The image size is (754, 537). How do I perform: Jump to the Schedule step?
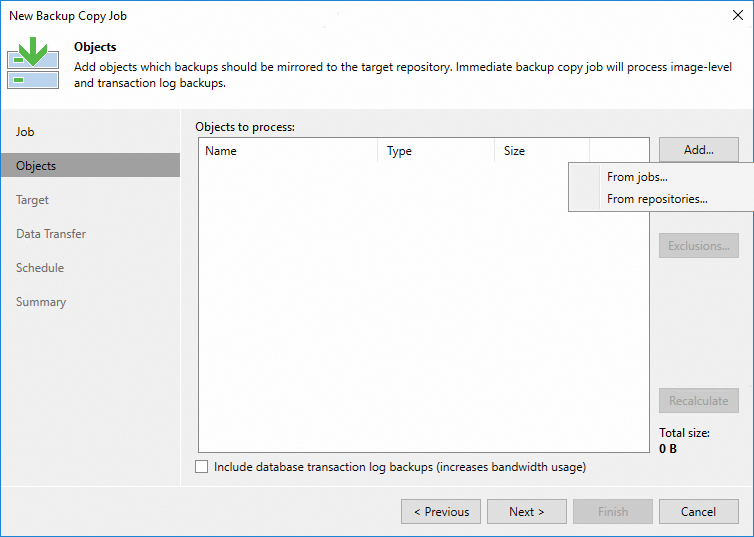coord(40,268)
